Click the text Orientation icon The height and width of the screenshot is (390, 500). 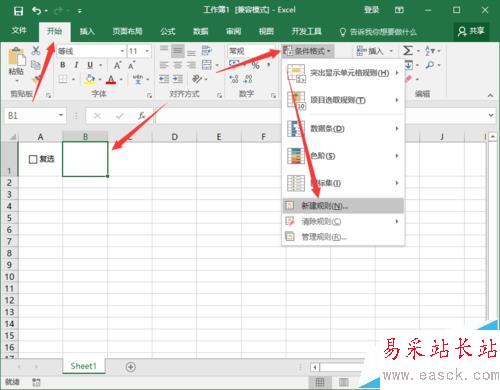tap(197, 79)
